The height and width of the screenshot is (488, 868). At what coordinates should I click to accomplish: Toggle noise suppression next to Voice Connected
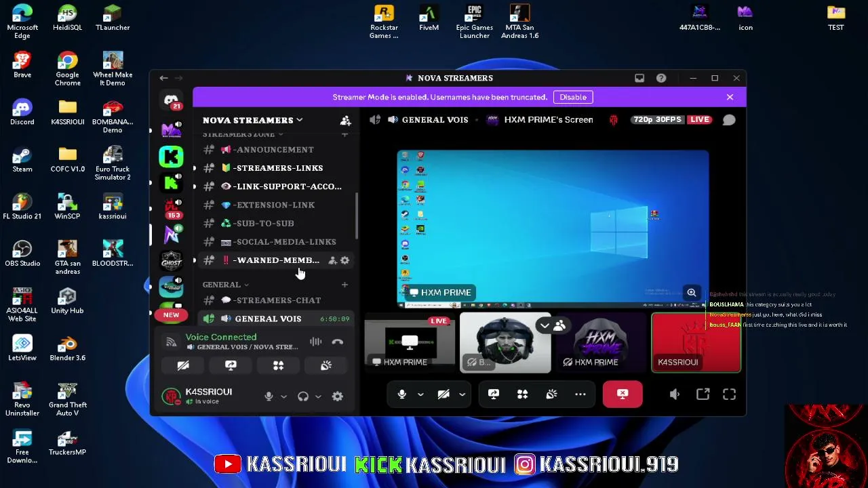[315, 342]
